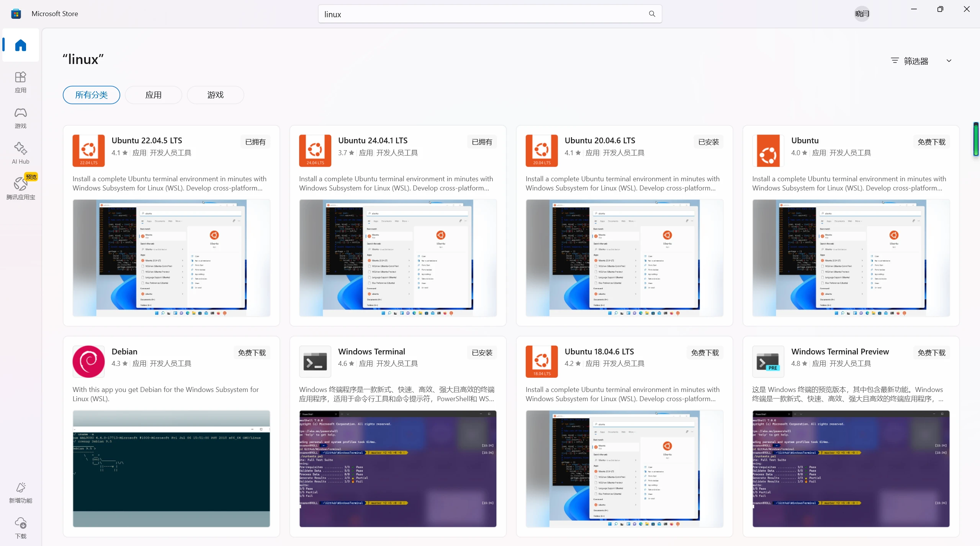This screenshot has width=980, height=546.
Task: Restore down the Microsoft Store window
Action: coord(940,9)
